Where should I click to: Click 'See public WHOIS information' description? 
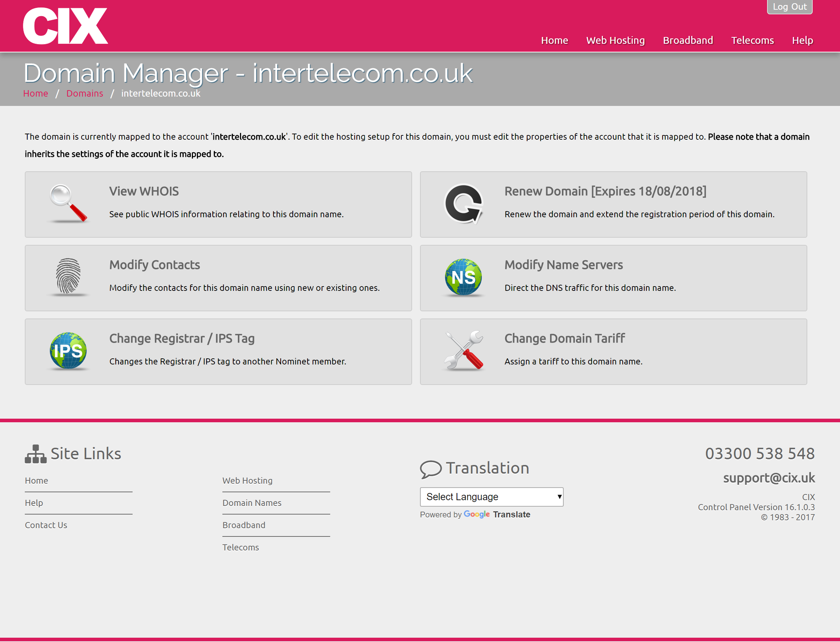(226, 214)
